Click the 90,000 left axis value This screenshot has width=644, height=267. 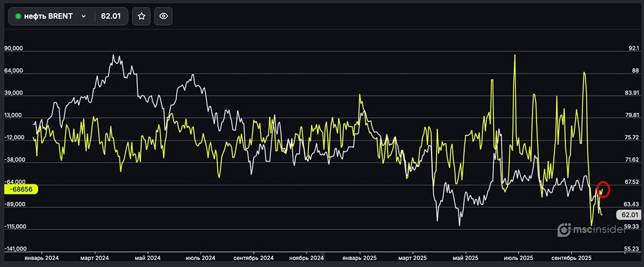(x=13, y=48)
